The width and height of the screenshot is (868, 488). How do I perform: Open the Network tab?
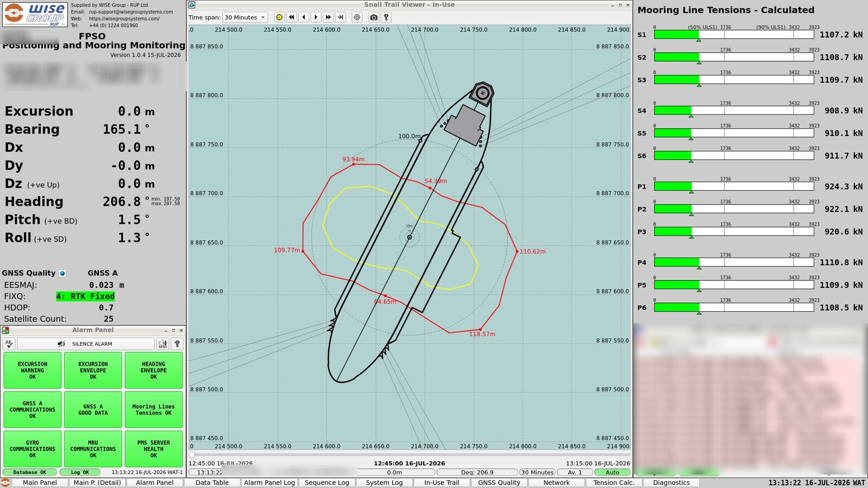point(557,483)
